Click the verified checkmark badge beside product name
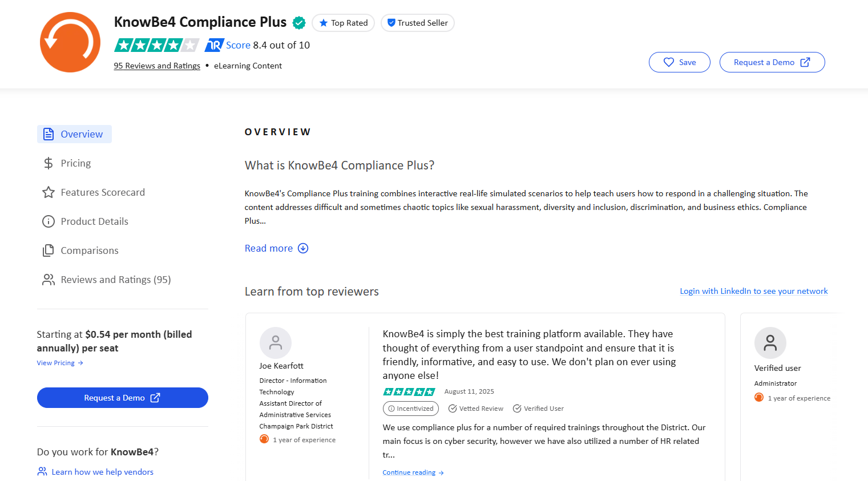The width and height of the screenshot is (868, 481). coord(299,23)
